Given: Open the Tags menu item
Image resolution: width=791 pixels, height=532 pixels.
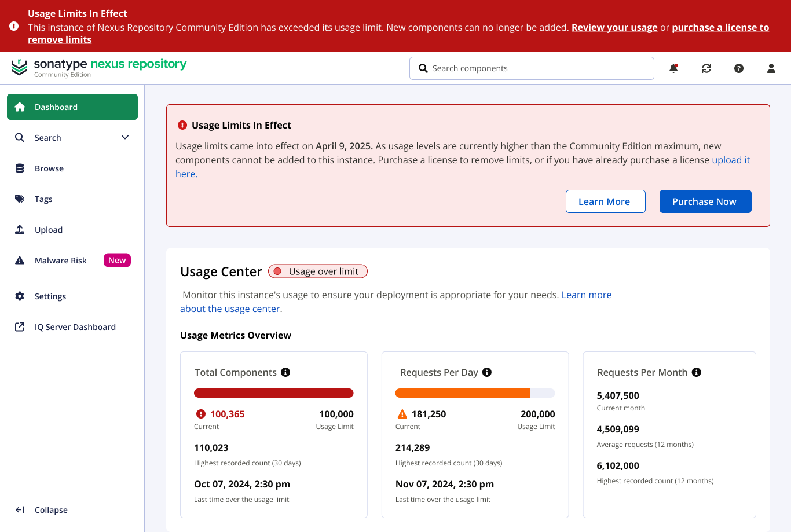Looking at the screenshot, I should (72, 199).
